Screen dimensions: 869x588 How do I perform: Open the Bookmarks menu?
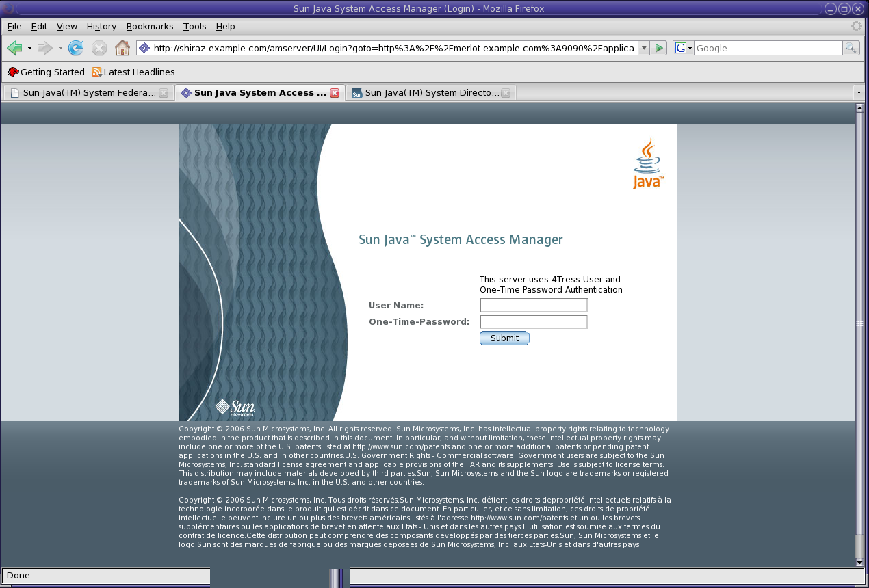tap(150, 26)
